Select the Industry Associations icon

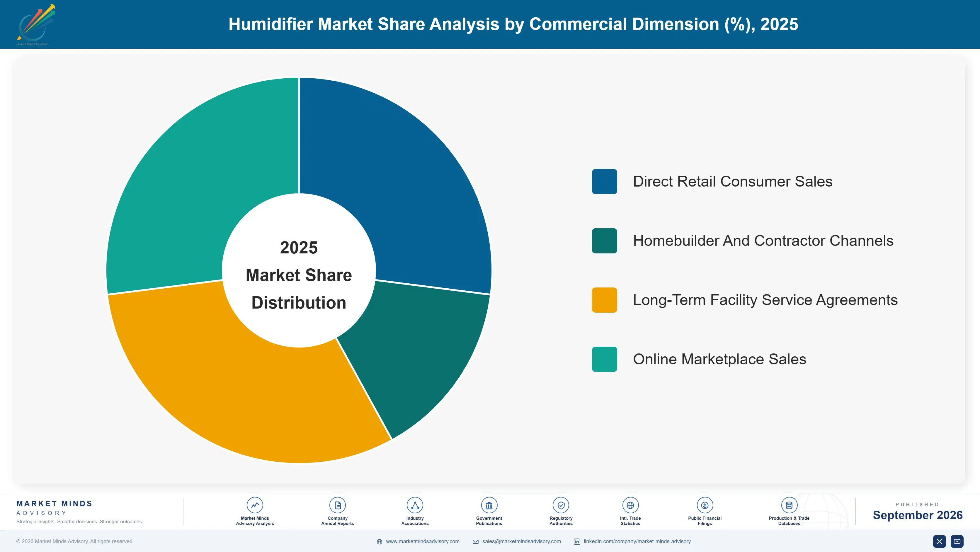(x=415, y=505)
